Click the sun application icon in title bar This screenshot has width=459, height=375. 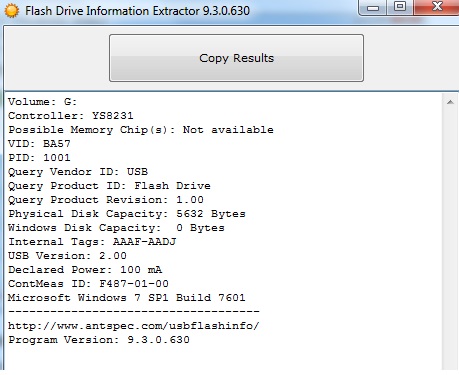pos(12,11)
